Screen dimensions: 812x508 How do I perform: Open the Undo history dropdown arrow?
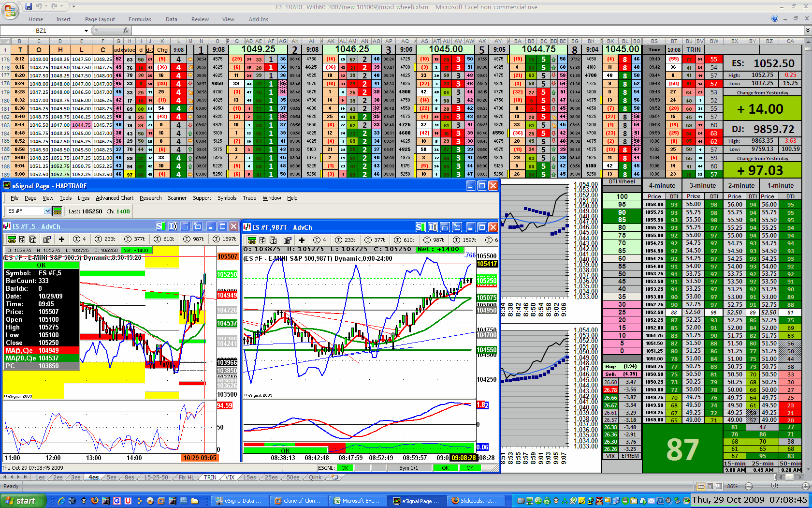[46, 6]
